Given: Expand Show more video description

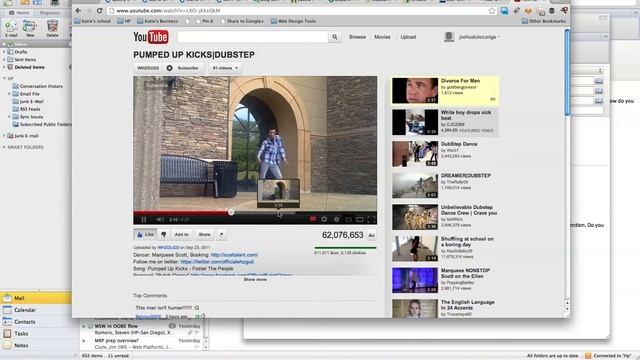Looking at the screenshot, I should tap(255, 280).
